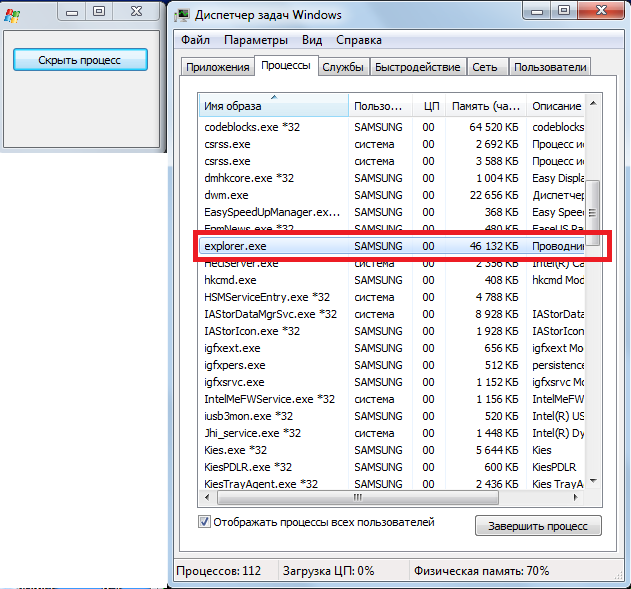Click the Завершить процесс button
The image size is (631, 589).
click(x=538, y=526)
